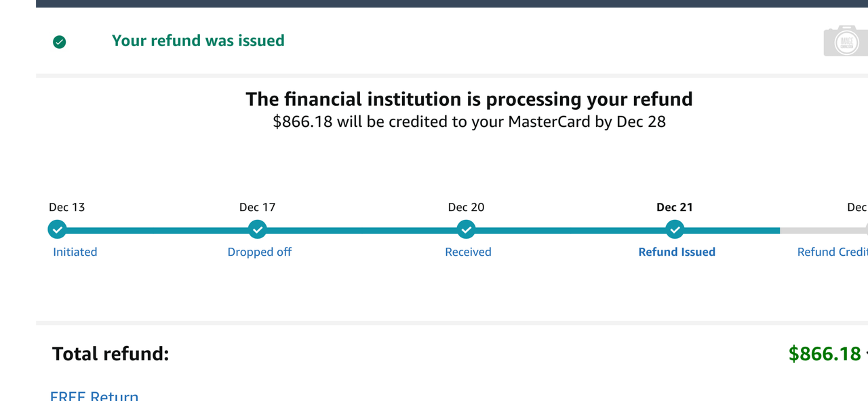This screenshot has width=868, height=401.
Task: Select the Dropped off step checkmark circle
Action: [257, 229]
